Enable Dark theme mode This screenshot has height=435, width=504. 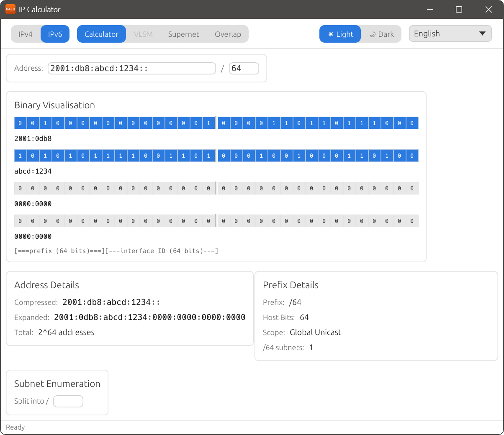tap(381, 34)
